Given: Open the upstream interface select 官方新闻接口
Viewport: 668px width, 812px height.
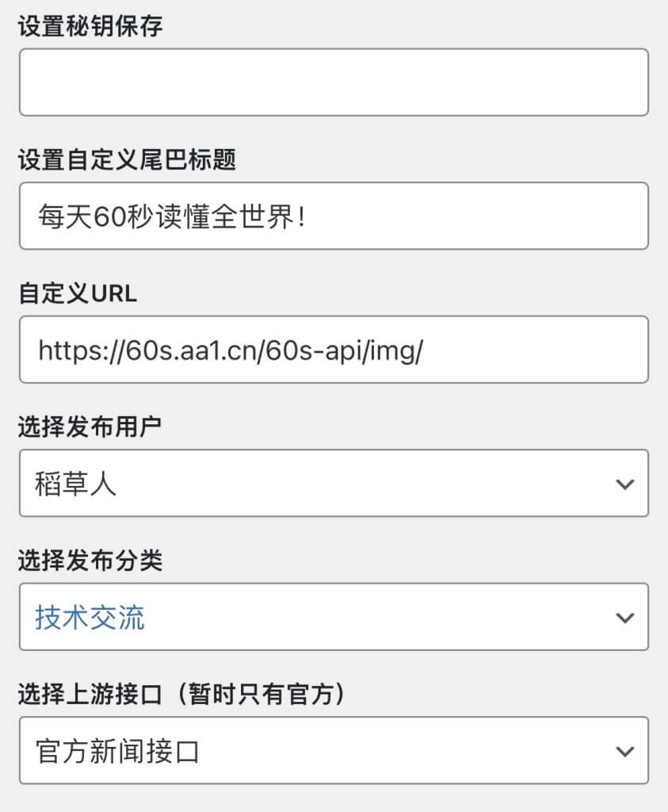Looking at the screenshot, I should 334,750.
